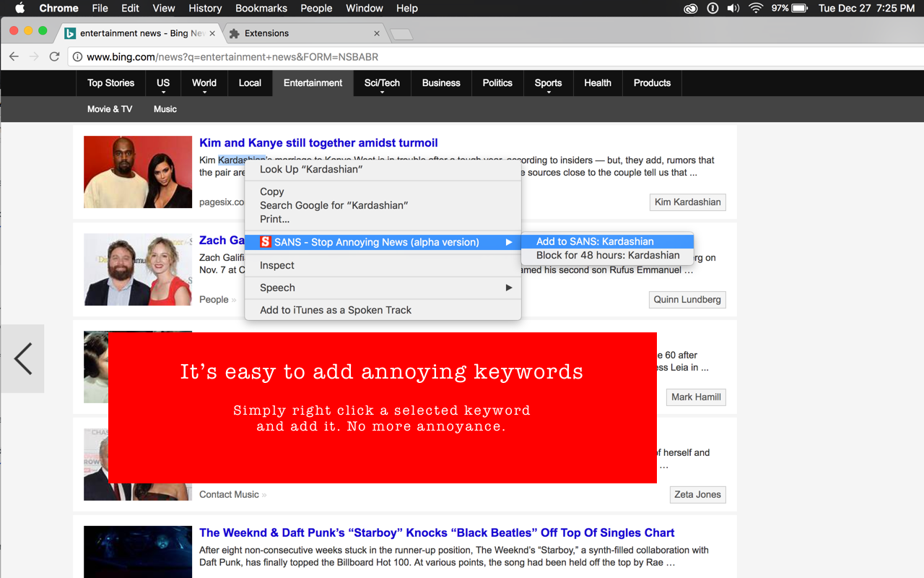
Task: Open the Chrome File menu
Action: 100,8
